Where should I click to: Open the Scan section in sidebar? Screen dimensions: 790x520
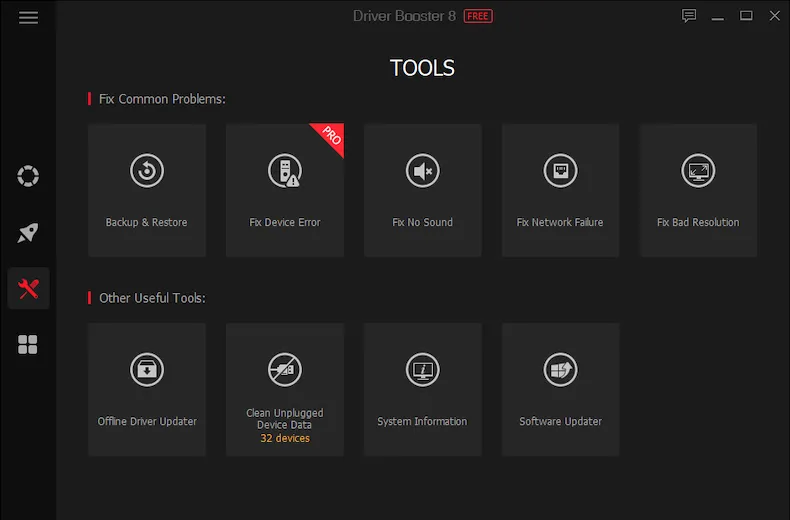pos(28,176)
